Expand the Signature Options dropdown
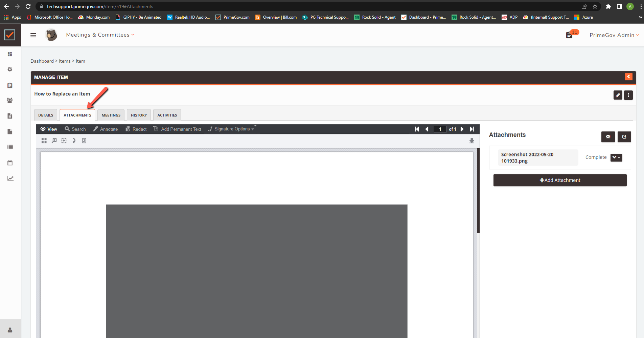This screenshot has height=338, width=644. click(231, 129)
